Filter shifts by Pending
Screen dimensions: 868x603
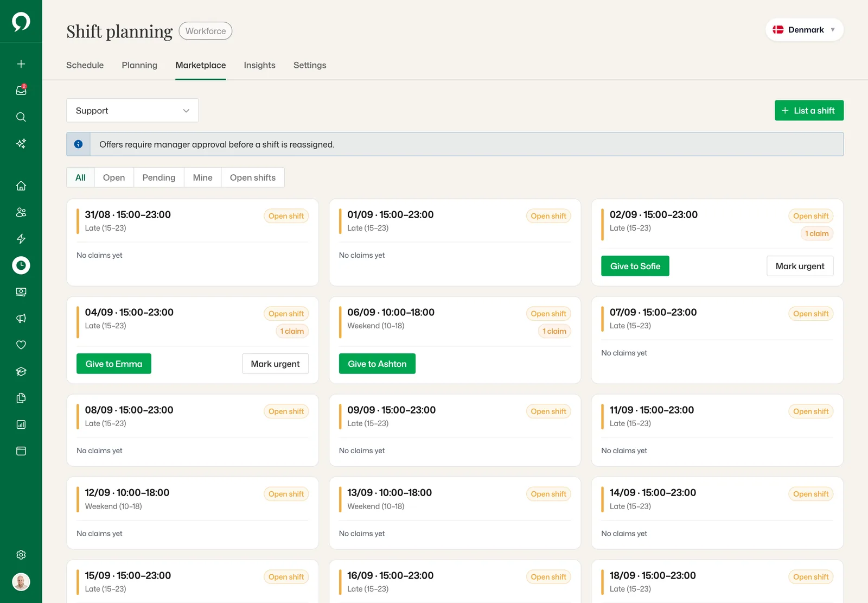pyautogui.click(x=159, y=177)
